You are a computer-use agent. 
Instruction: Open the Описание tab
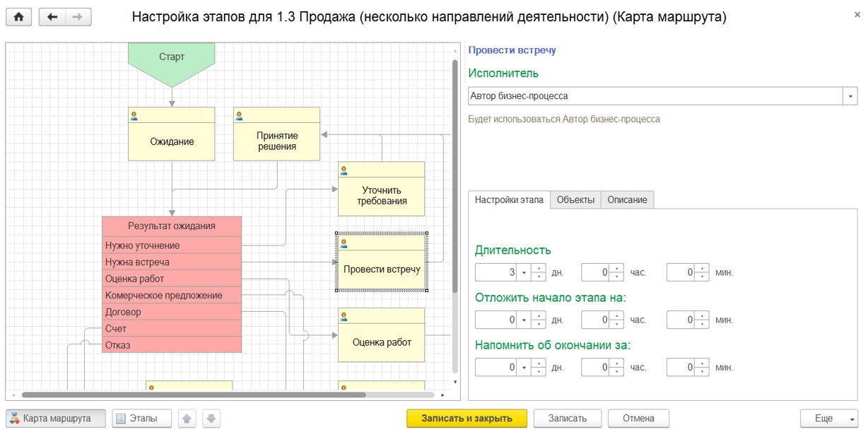coord(627,200)
